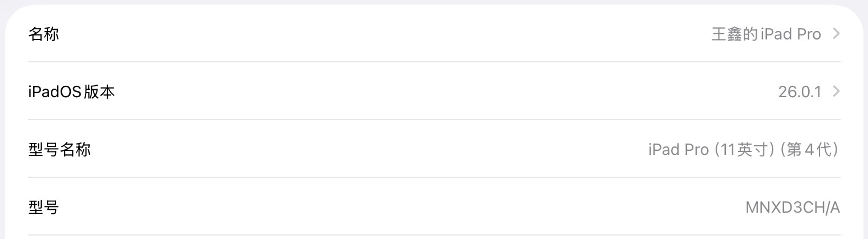Click the divider below the 型号名称 row
The width and height of the screenshot is (868, 239).
point(434,177)
